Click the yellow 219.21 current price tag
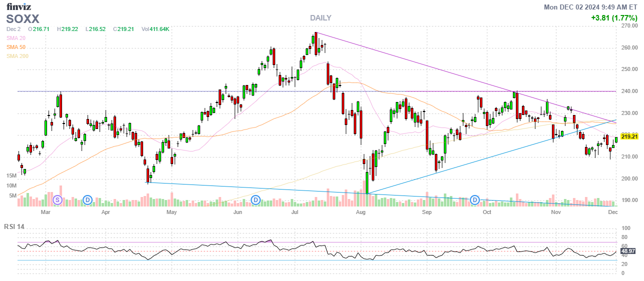Image resolution: width=644 pixels, height=281 pixels. click(629, 136)
